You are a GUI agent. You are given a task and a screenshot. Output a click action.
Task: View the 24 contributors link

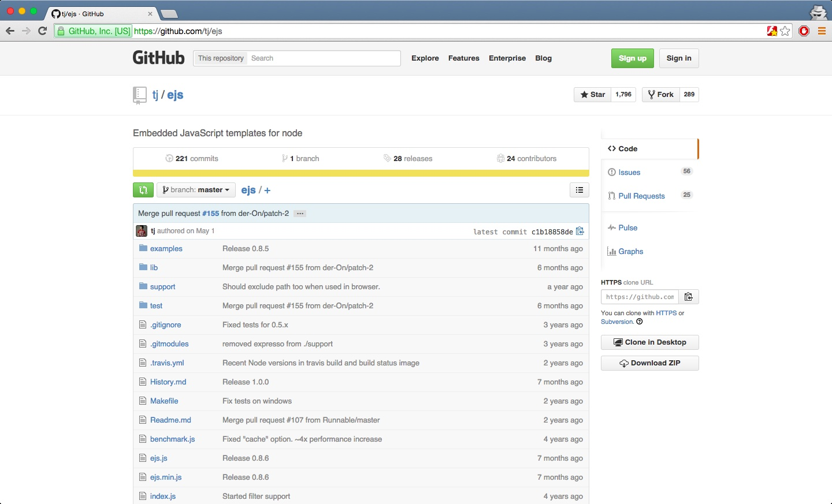[x=527, y=159]
